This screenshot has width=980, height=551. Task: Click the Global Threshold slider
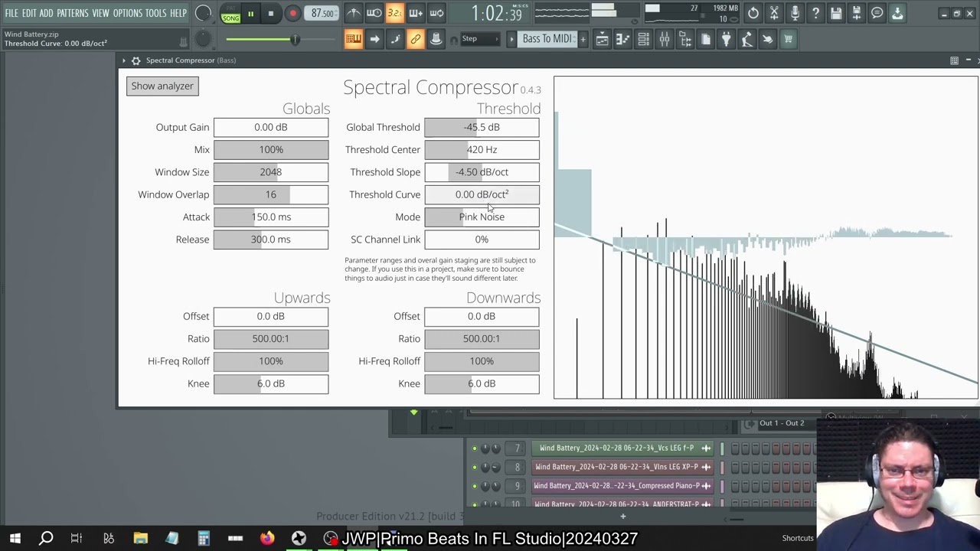click(x=482, y=128)
